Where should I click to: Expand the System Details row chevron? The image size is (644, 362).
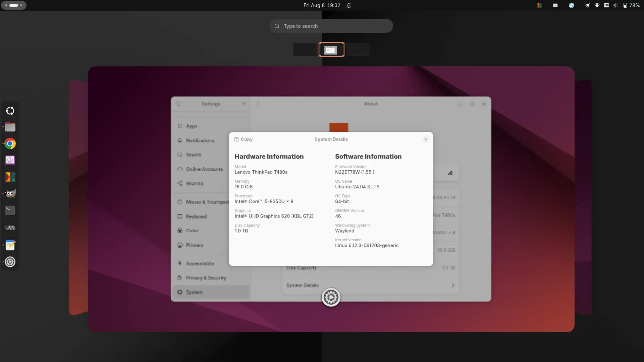tap(453, 286)
